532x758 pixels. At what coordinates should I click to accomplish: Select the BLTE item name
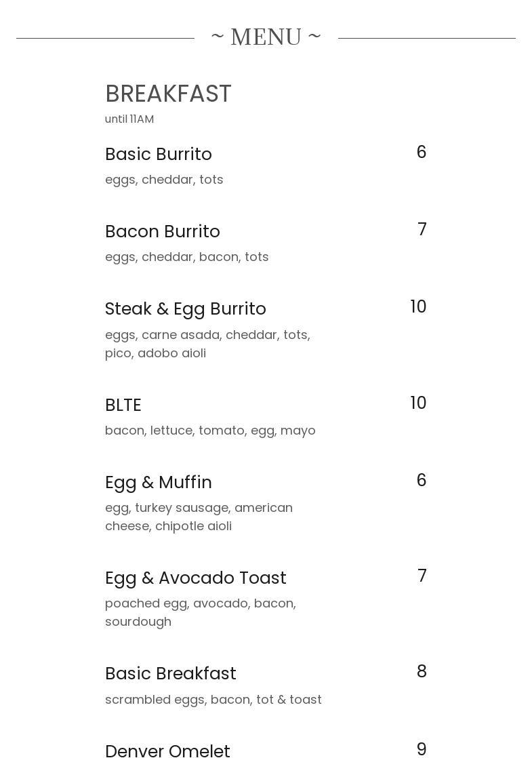(123, 405)
